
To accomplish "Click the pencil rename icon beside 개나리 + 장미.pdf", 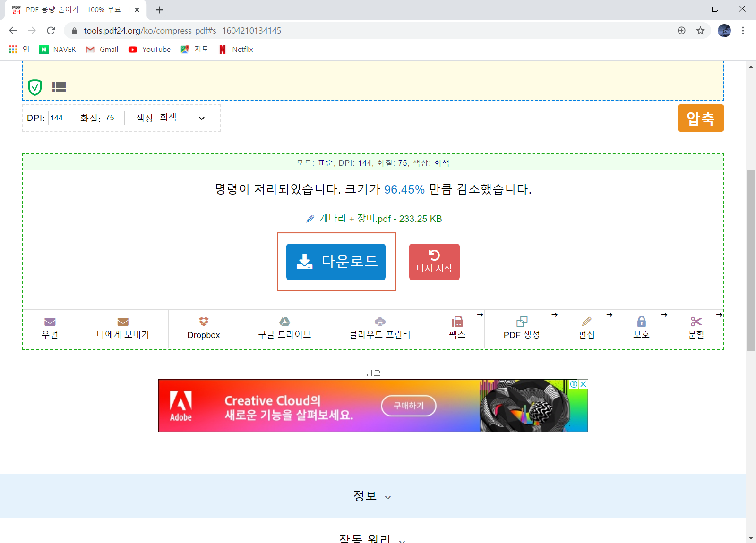I will click(310, 219).
